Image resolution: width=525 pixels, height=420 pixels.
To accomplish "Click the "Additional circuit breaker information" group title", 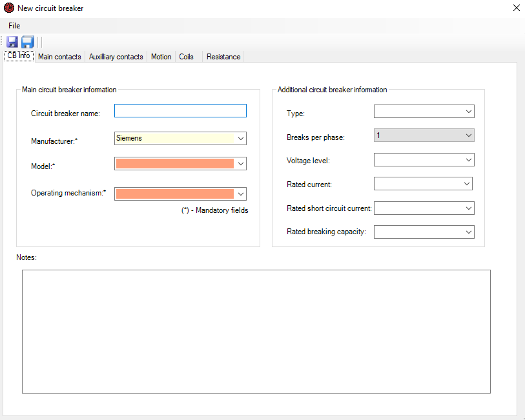I will pos(332,90).
